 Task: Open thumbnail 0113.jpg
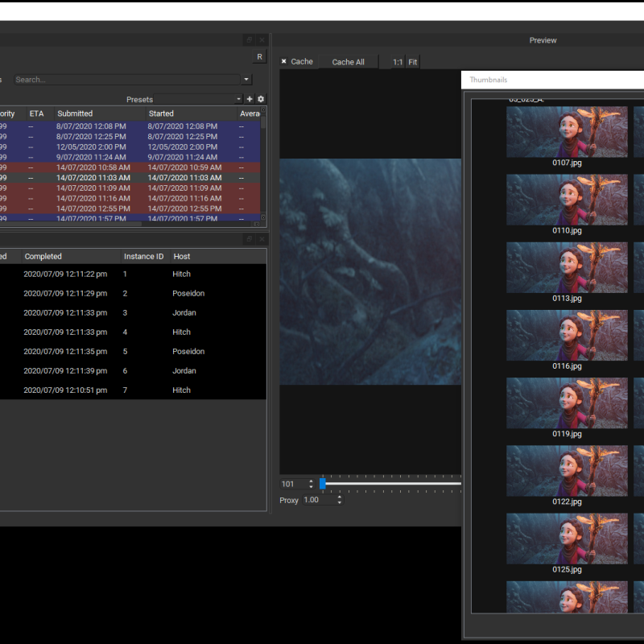pyautogui.click(x=567, y=267)
